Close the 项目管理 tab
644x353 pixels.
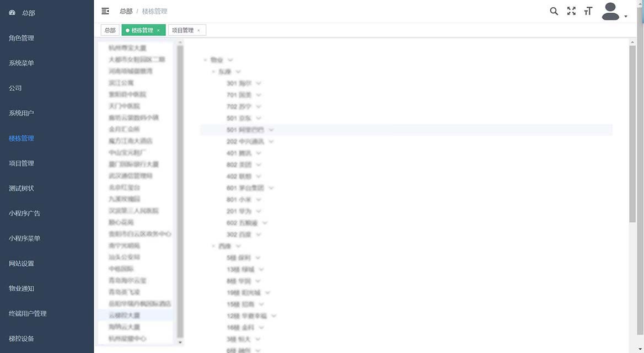pyautogui.click(x=198, y=30)
